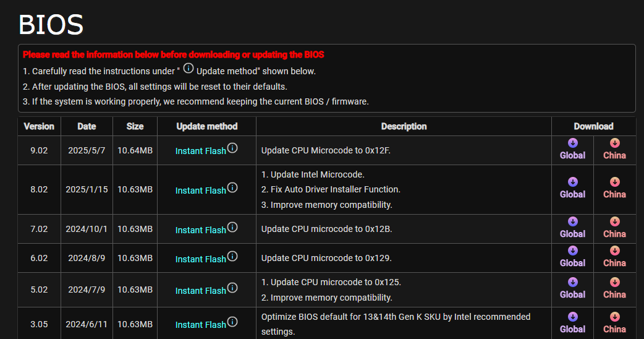This screenshot has height=339, width=644.
Task: Click the Date column header
Action: pos(87,127)
